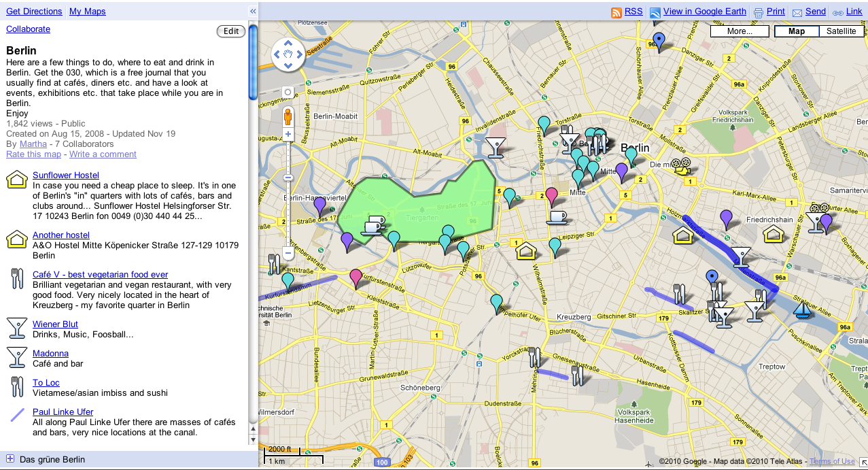This screenshot has width=868, height=470.
Task: Click the Link text link
Action: (854, 12)
